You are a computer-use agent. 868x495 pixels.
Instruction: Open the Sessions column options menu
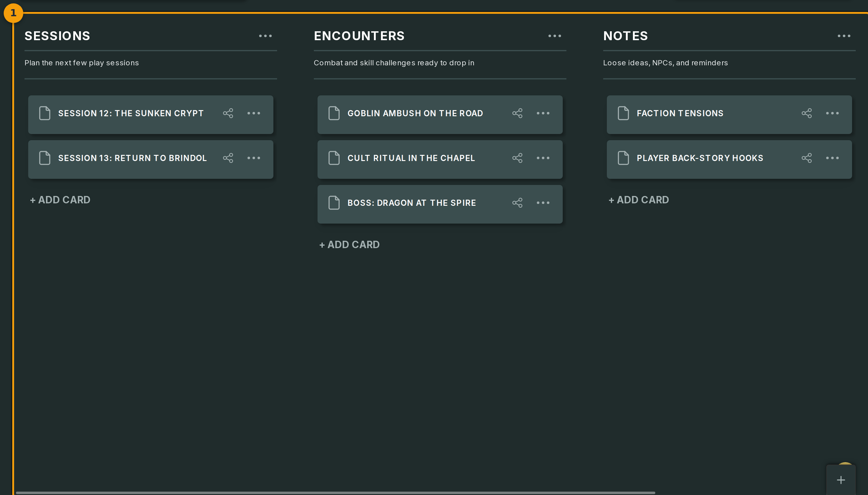coord(265,36)
